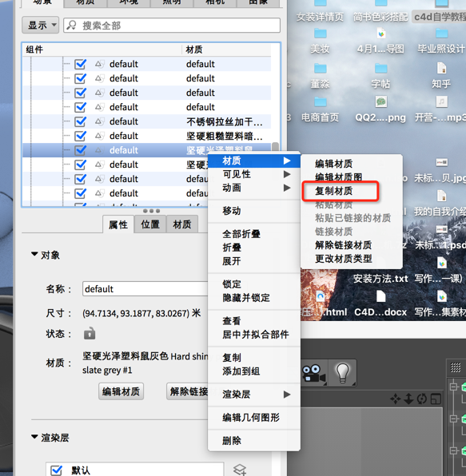Choose 解除链接材质 from the submenu

[344, 245]
